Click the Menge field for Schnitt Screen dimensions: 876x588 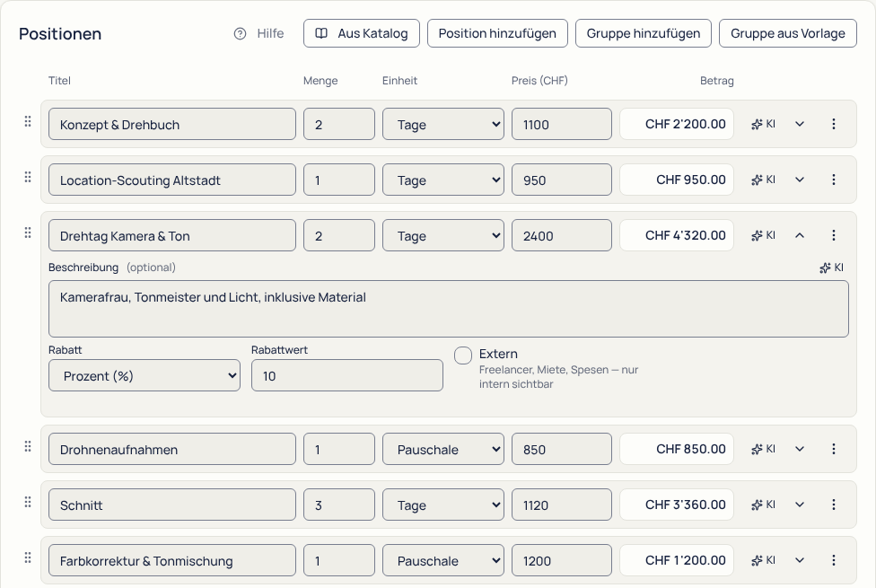339,505
